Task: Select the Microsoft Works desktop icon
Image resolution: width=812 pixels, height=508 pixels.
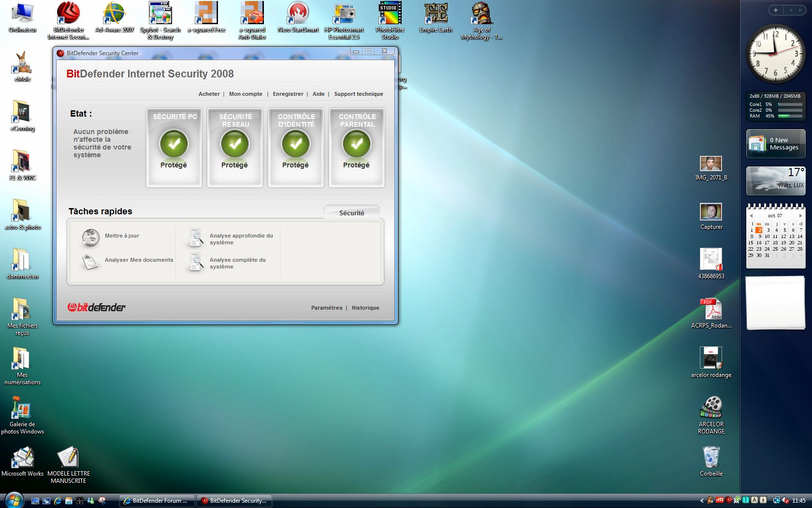Action: point(22,461)
